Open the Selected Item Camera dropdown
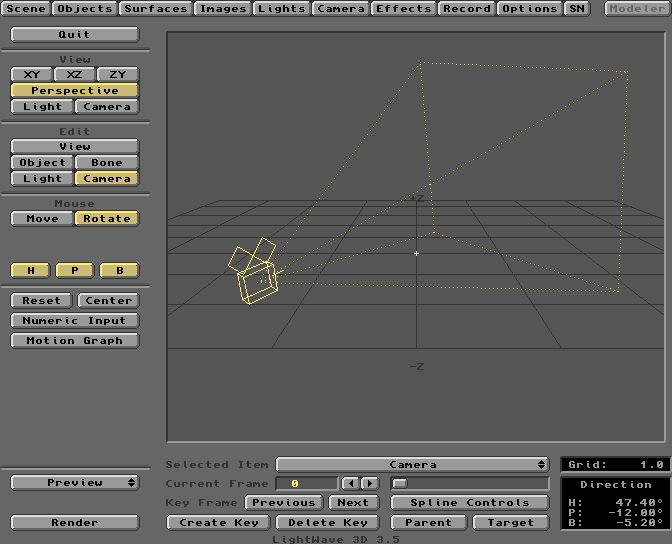 point(412,465)
